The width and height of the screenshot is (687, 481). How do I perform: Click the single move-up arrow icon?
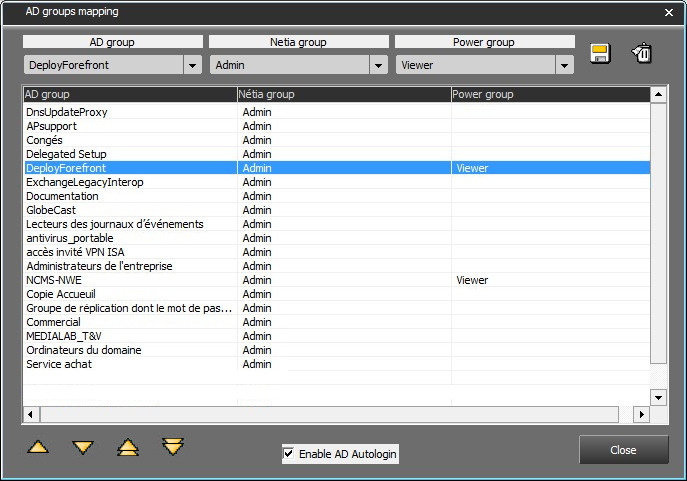(x=38, y=447)
